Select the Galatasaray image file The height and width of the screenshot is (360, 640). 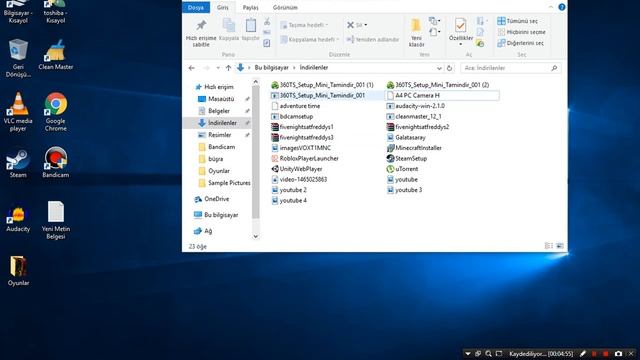coord(410,138)
